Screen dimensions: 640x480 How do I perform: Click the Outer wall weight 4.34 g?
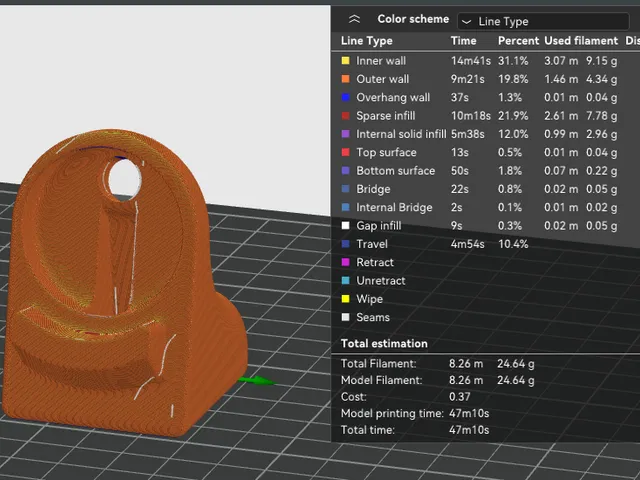tap(602, 79)
